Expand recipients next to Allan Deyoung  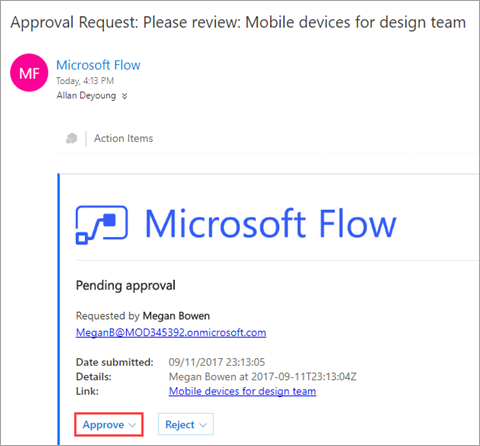coord(124,96)
